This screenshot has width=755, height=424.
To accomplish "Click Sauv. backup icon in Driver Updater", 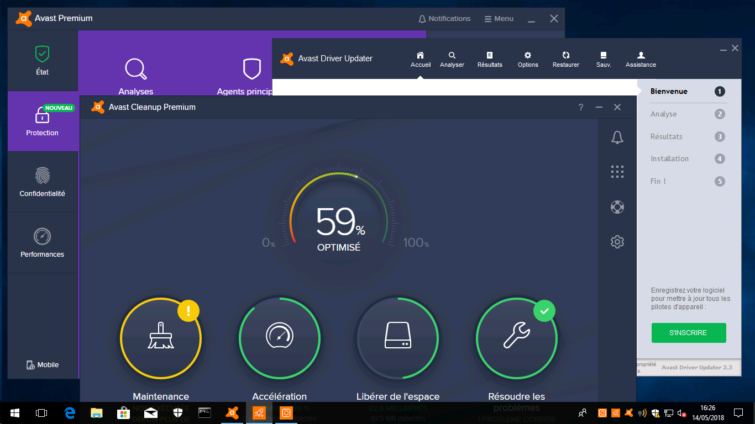I will 603,60.
